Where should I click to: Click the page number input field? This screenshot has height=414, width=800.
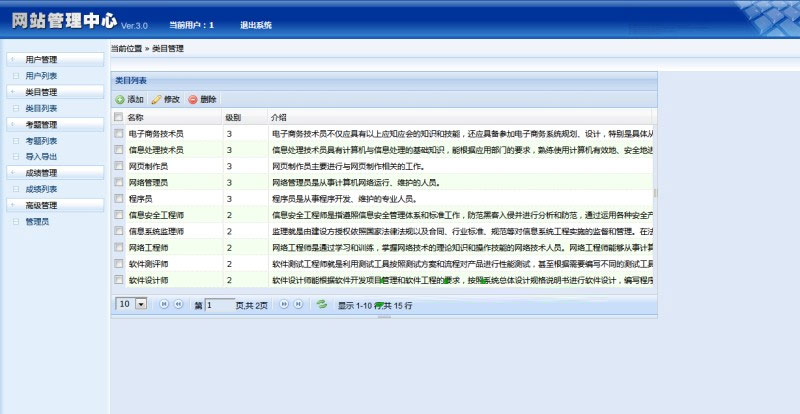(220, 303)
